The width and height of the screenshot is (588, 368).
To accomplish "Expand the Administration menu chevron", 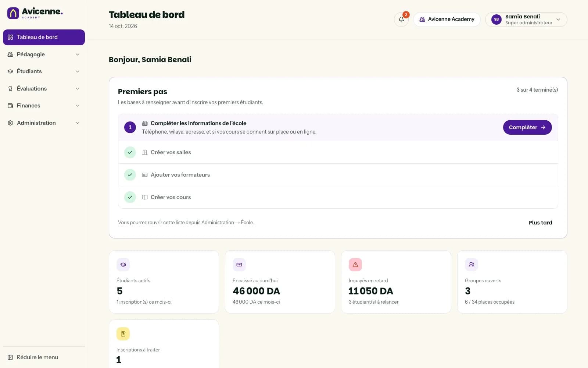I will click(78, 123).
